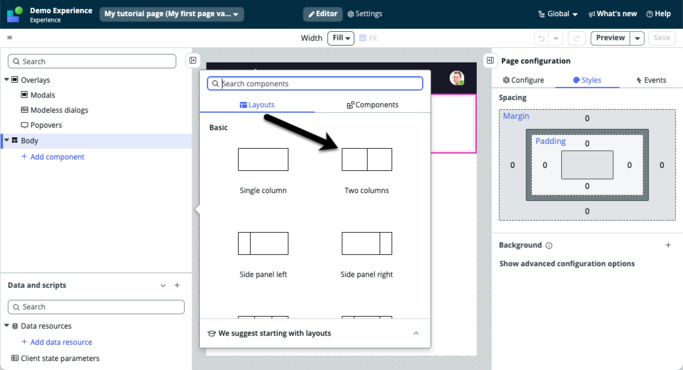Screen dimensions: 683x370
Task: Select the Popovers tree item
Action: tap(46, 125)
